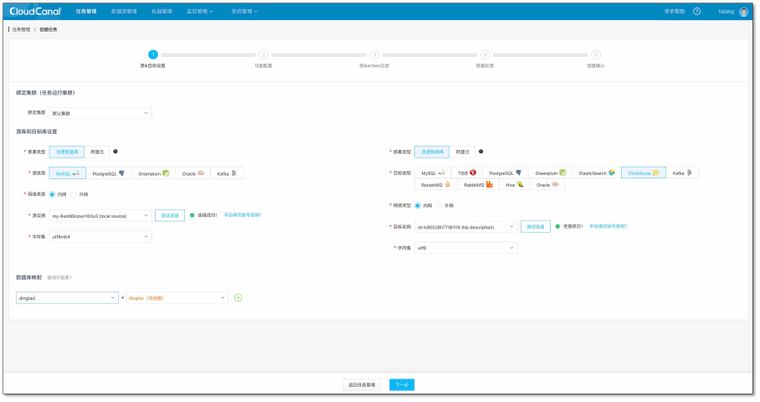
Task: Choose ElasticSearch as the target type
Action: coord(597,173)
